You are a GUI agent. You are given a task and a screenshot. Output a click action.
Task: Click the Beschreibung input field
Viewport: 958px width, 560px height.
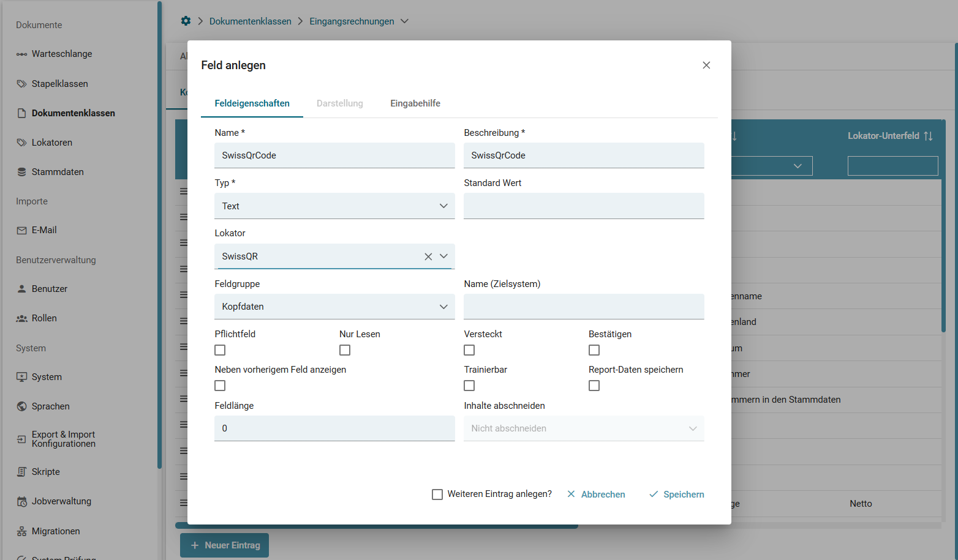click(584, 155)
